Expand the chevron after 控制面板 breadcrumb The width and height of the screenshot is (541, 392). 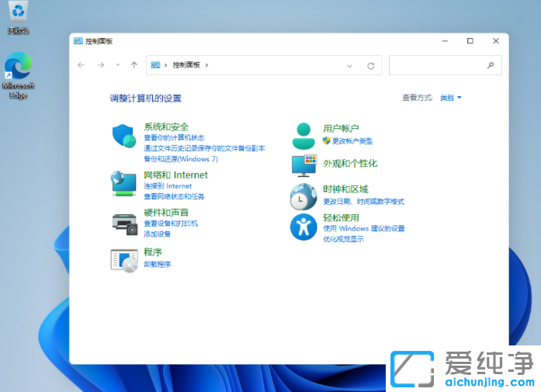pos(206,65)
